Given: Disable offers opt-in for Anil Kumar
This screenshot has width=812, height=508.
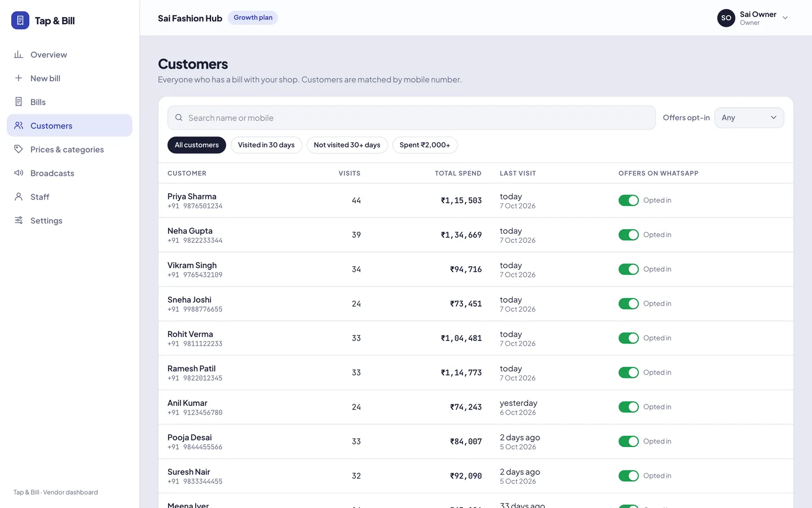Looking at the screenshot, I should coord(628,407).
